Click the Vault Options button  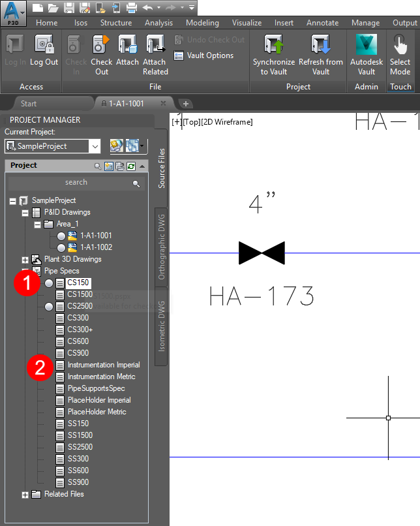[210, 55]
